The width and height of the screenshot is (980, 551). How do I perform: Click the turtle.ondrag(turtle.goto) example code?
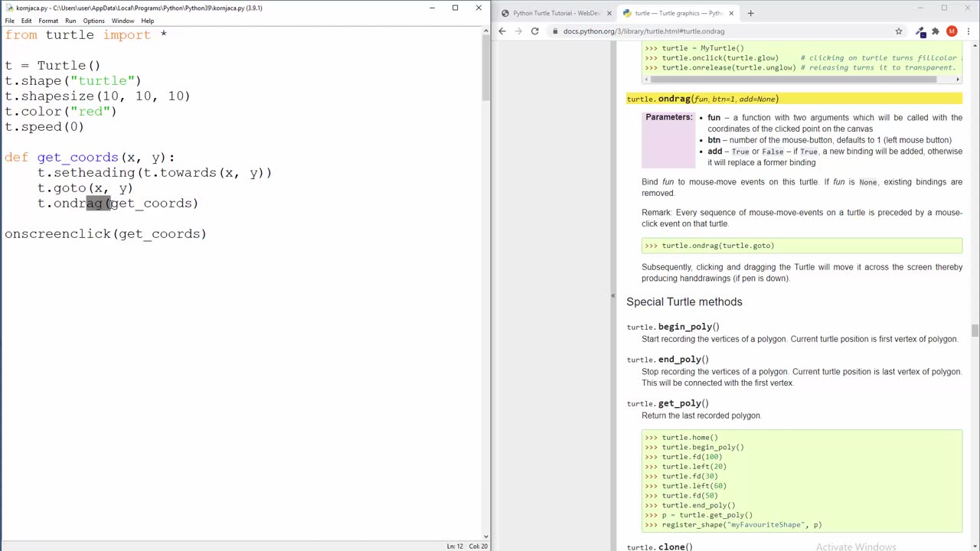[718, 246]
